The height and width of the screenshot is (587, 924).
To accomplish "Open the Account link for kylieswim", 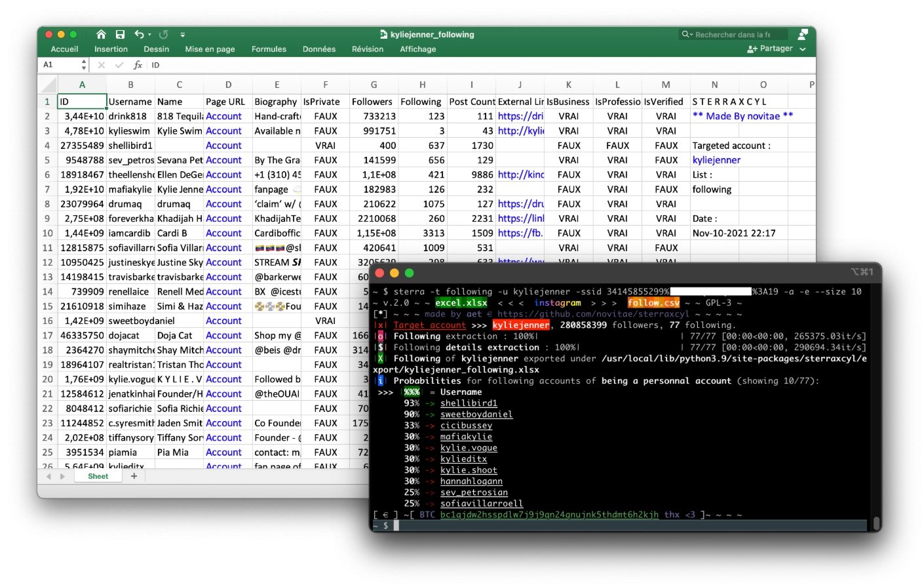I will point(223,131).
